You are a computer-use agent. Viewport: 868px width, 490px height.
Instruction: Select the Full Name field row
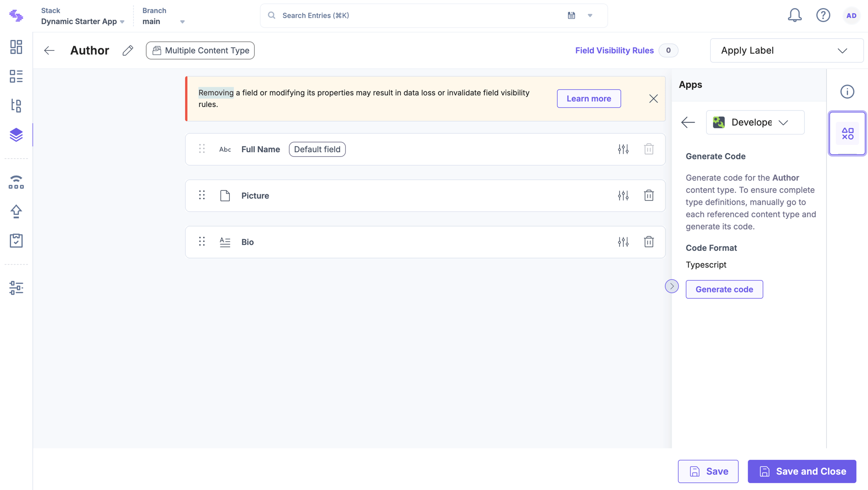point(425,149)
